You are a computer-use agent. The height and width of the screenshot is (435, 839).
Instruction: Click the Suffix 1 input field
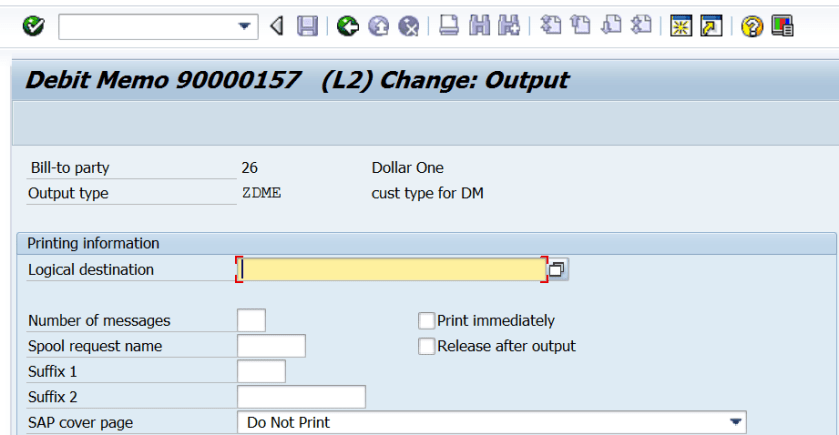point(261,371)
